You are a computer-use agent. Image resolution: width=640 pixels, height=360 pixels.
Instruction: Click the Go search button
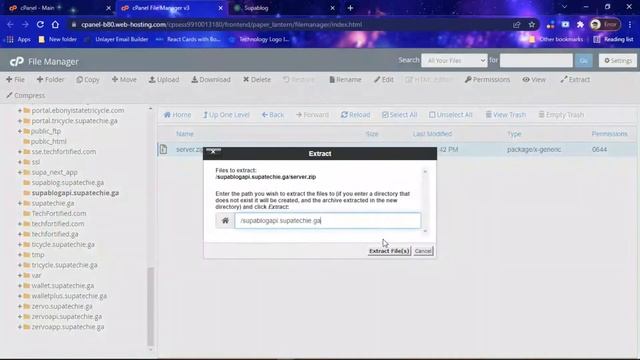(x=583, y=60)
